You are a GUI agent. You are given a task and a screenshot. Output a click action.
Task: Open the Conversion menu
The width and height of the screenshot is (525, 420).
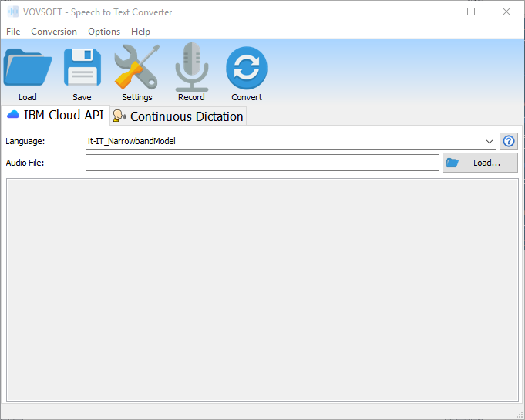(x=54, y=32)
